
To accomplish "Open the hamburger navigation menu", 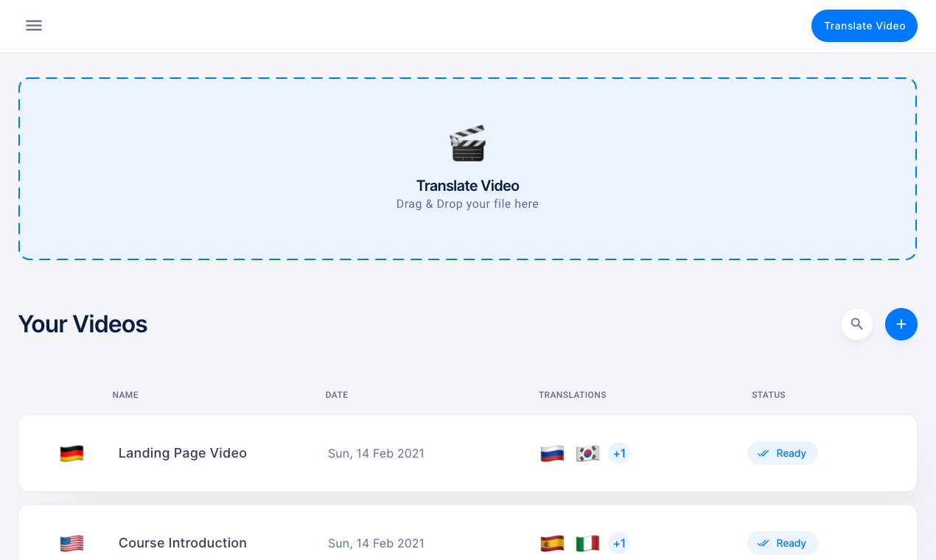I will pyautogui.click(x=34, y=25).
